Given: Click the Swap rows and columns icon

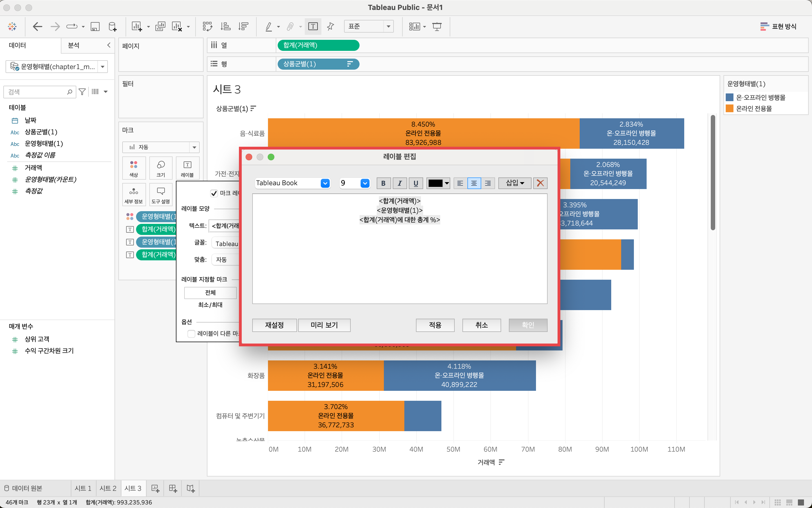Looking at the screenshot, I should tap(207, 26).
